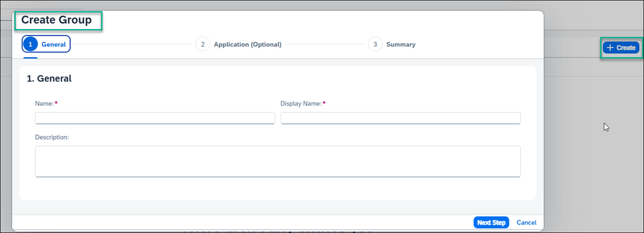The height and width of the screenshot is (233, 644).
Task: Select the General wizard step
Action: coord(46,45)
